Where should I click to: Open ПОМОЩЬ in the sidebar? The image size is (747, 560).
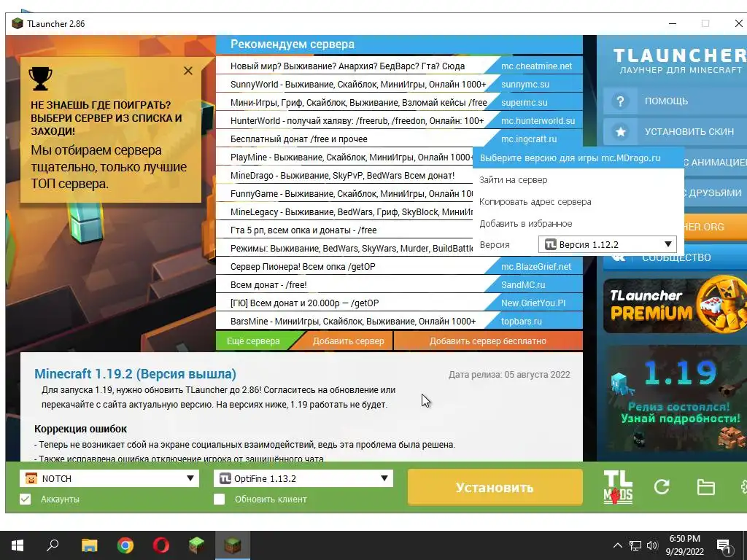point(675,101)
